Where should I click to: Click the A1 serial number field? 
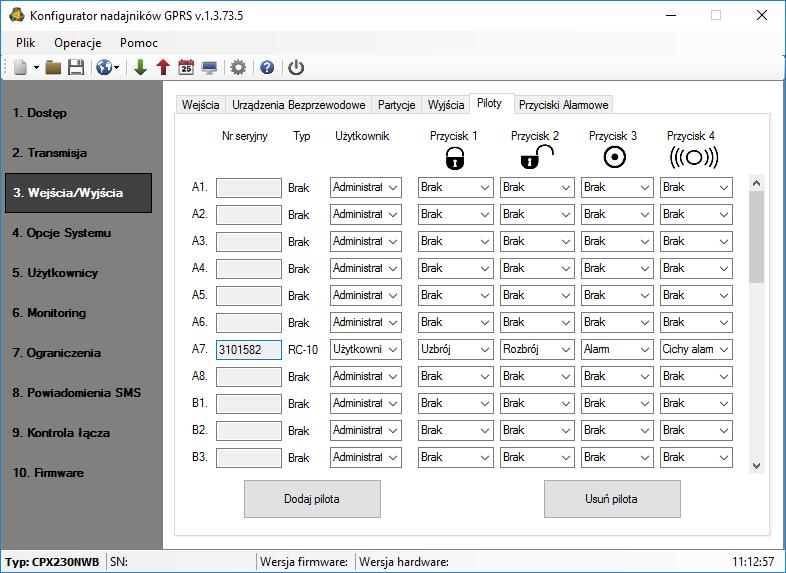coord(249,188)
